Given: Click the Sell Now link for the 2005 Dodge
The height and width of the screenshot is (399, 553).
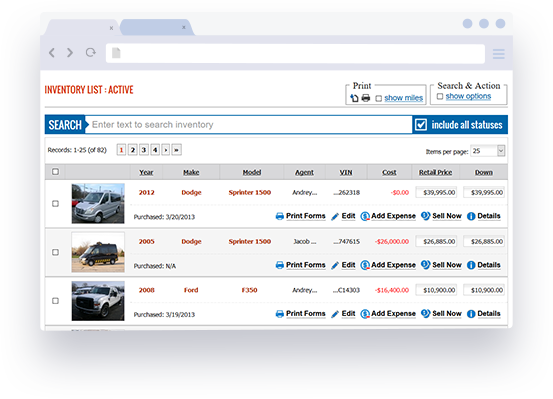Looking at the screenshot, I should click(446, 265).
